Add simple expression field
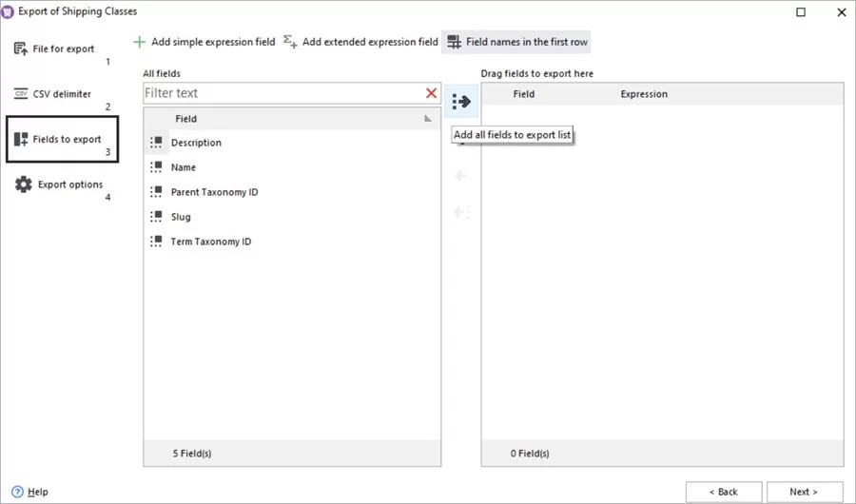The width and height of the screenshot is (856, 504). (204, 42)
